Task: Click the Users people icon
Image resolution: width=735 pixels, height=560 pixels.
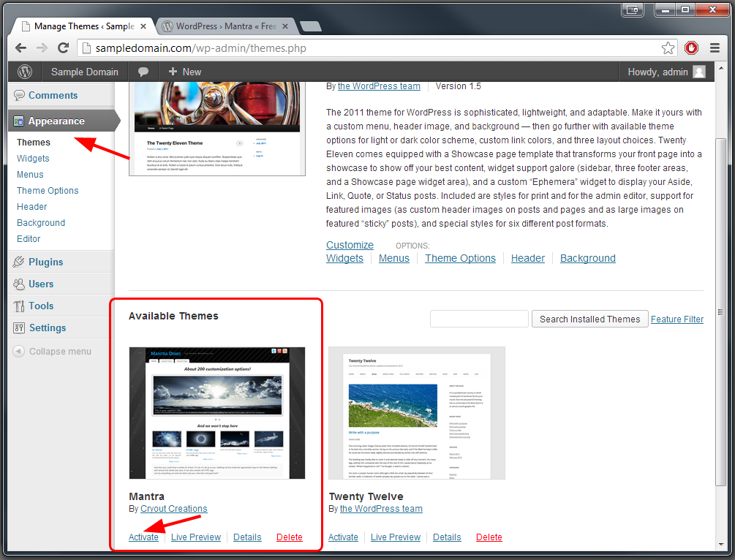Action: point(19,284)
